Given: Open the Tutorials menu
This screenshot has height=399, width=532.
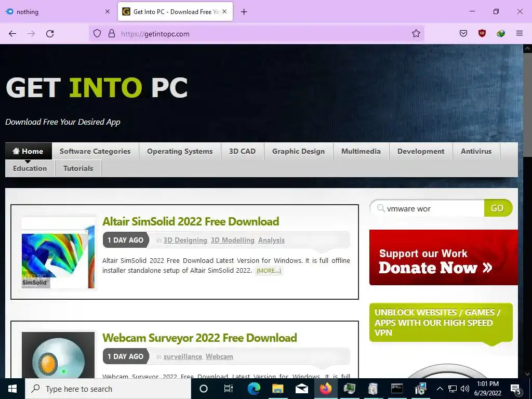Looking at the screenshot, I should [x=78, y=168].
